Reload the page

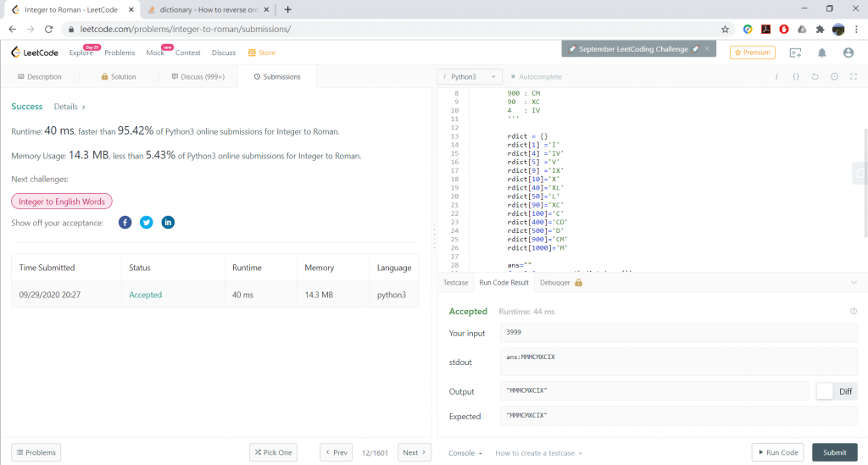tap(48, 30)
